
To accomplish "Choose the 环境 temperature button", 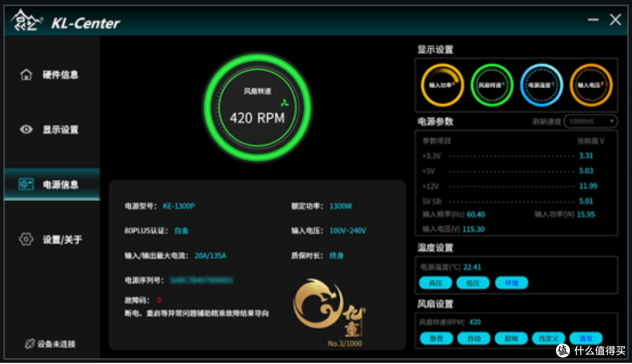I will coord(511,283).
